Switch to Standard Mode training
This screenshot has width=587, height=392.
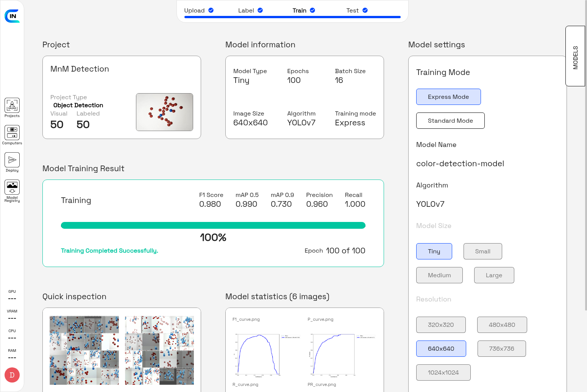pyautogui.click(x=450, y=120)
